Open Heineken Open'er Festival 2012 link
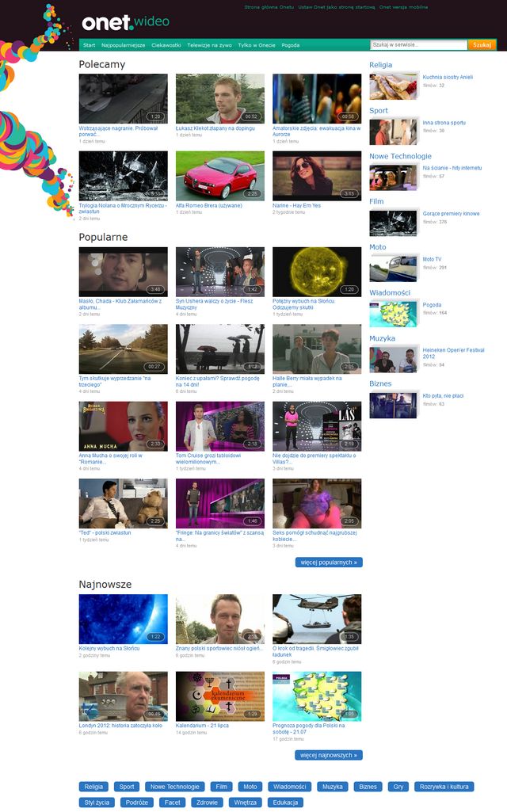Screen dimensions: 507x812 [453, 353]
